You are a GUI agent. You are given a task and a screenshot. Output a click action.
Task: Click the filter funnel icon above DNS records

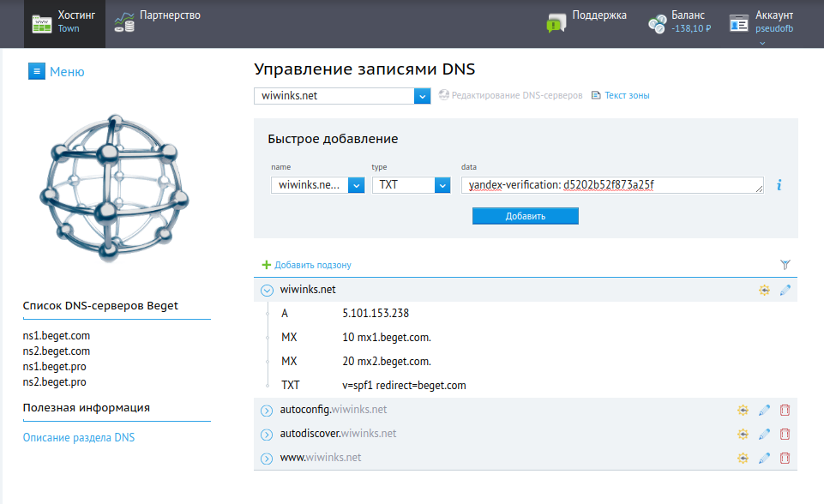[x=785, y=265]
